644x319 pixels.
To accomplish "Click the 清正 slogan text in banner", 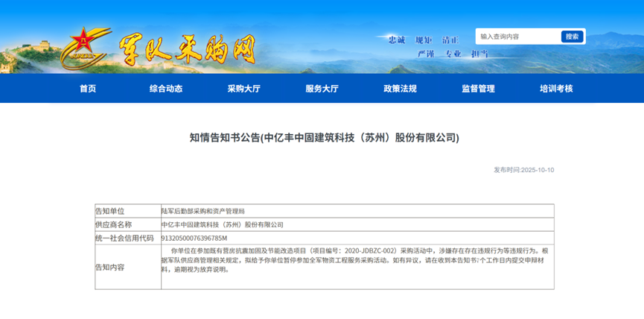I will pyautogui.click(x=450, y=40).
